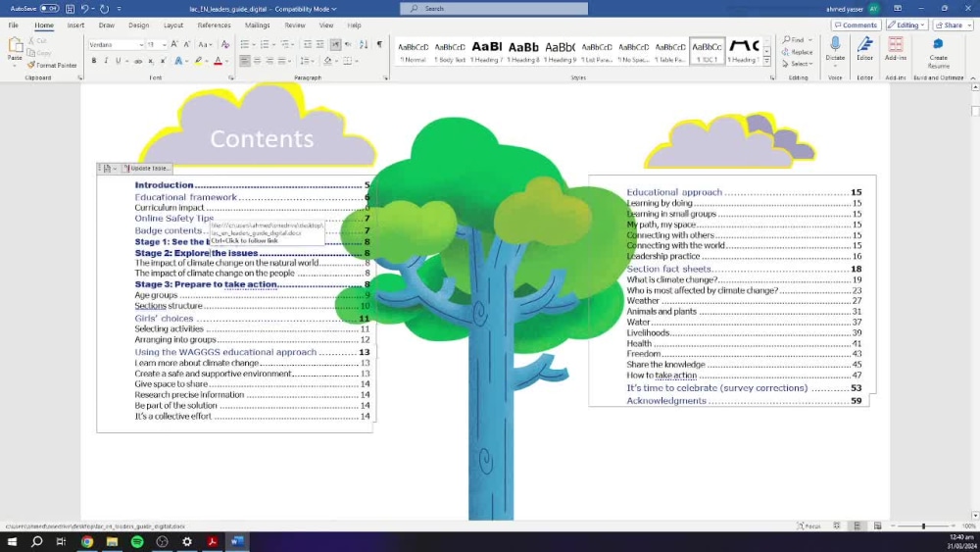
Task: Toggle AutoSave switch
Action: (x=49, y=9)
